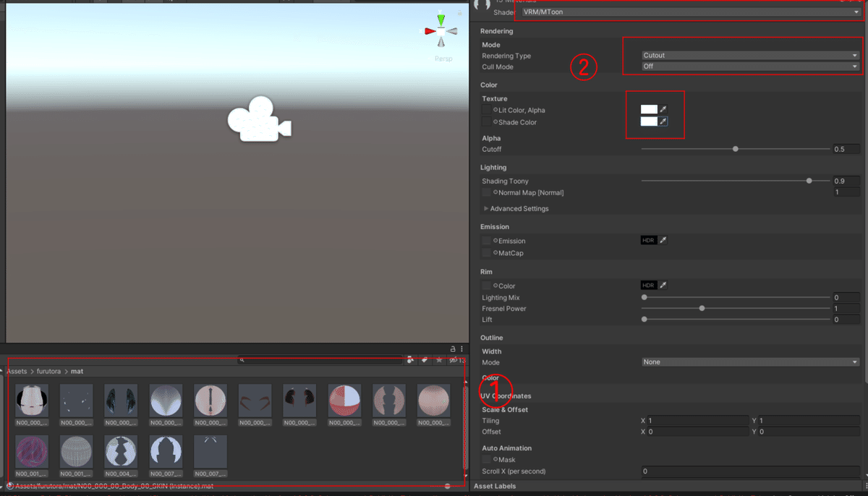Select the MatCap texture slot
Viewport: 868px width, 496px height.
pos(487,253)
